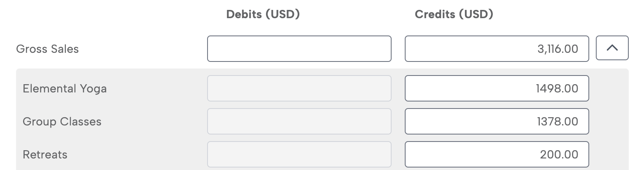Screen dimensions: 644x170
Task: Click the 1378.00 amount value
Action: 558,122
